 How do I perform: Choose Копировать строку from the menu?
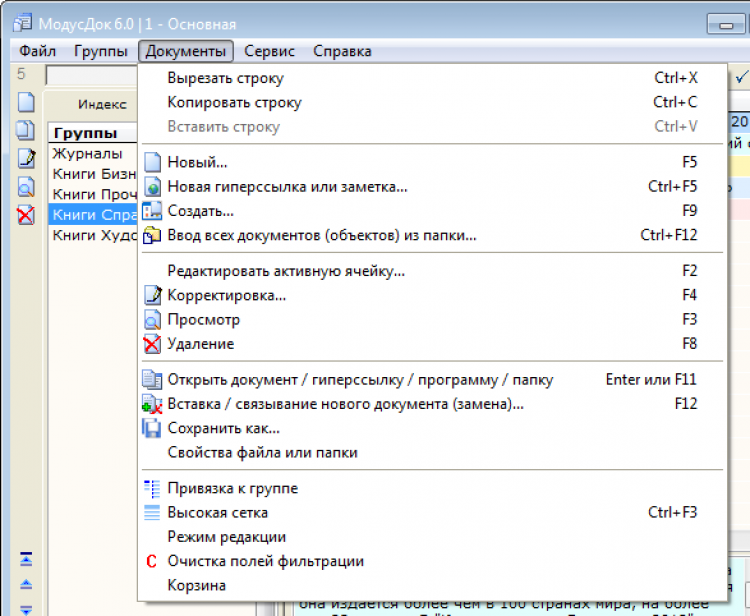pos(432,102)
